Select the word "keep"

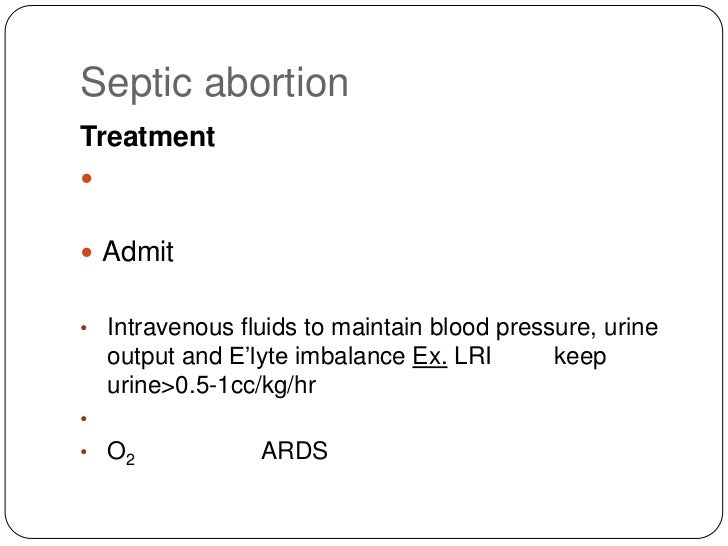pos(580,357)
